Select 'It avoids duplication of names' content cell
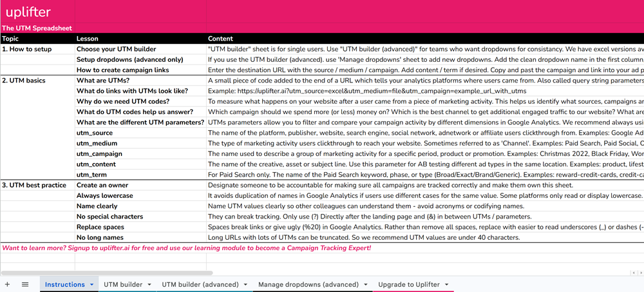Viewport: 644px width, 292px height. click(x=425, y=196)
